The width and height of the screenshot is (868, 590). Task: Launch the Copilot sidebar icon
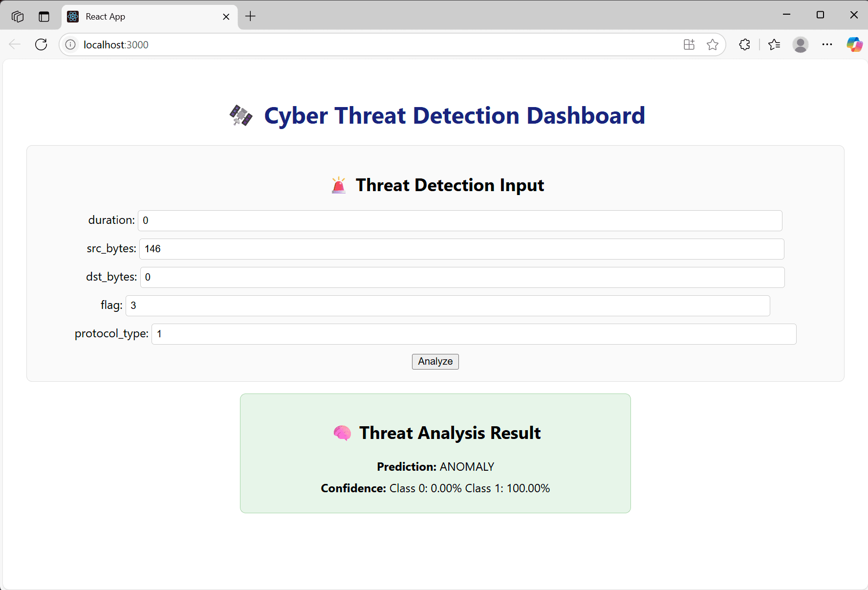854,44
